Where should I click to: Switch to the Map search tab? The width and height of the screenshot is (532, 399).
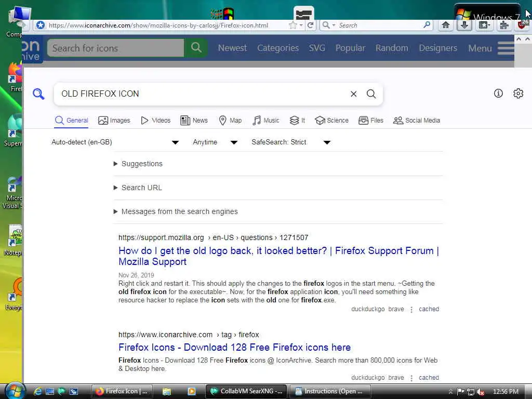tap(230, 121)
